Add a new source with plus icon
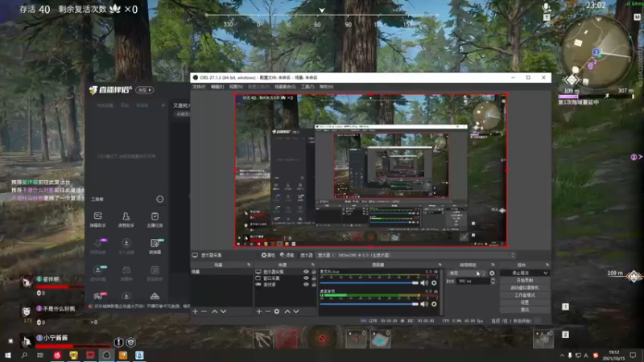The height and width of the screenshot is (362, 644). [259, 311]
